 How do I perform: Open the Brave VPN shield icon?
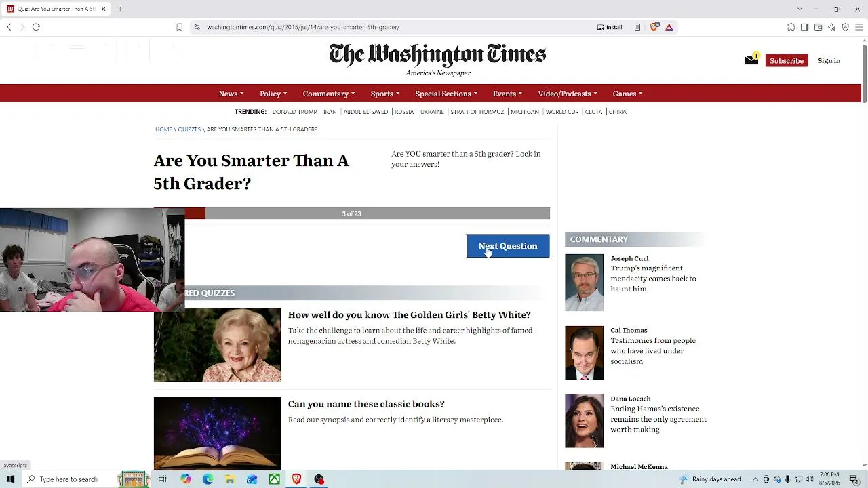click(845, 27)
